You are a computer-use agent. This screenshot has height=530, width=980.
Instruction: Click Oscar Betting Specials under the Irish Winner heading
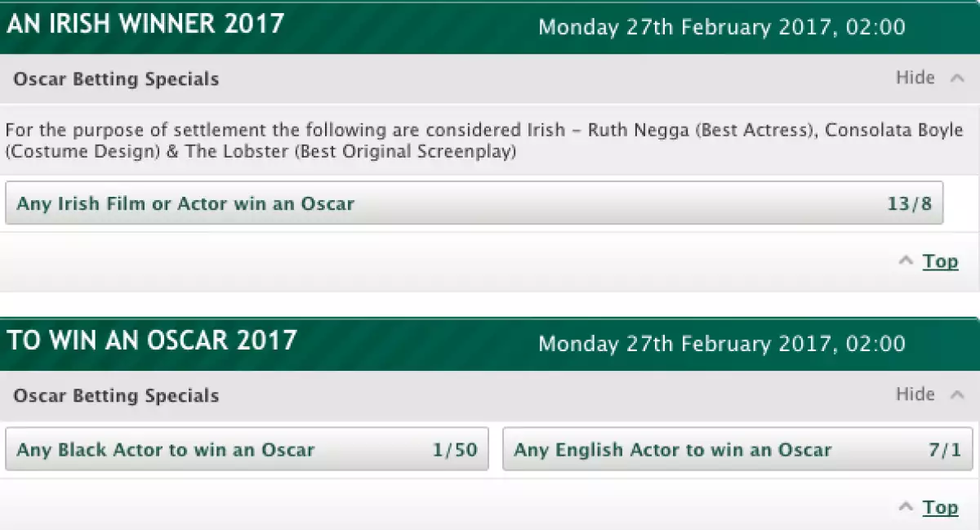point(116,79)
